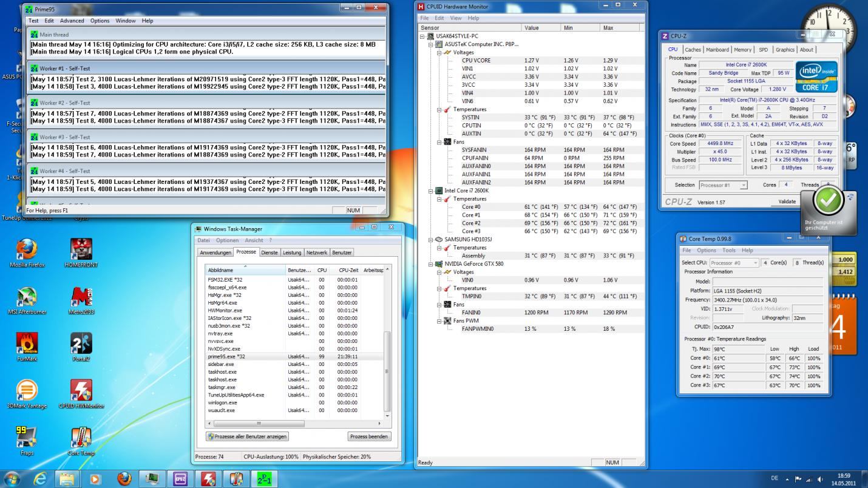Launch Fraps desktop icon

coord(27,441)
